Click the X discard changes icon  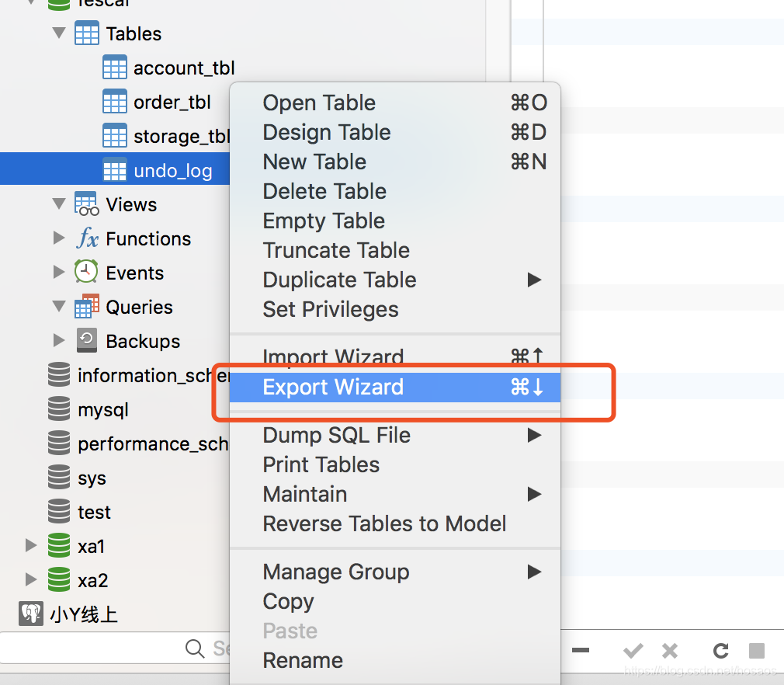pyautogui.click(x=669, y=651)
